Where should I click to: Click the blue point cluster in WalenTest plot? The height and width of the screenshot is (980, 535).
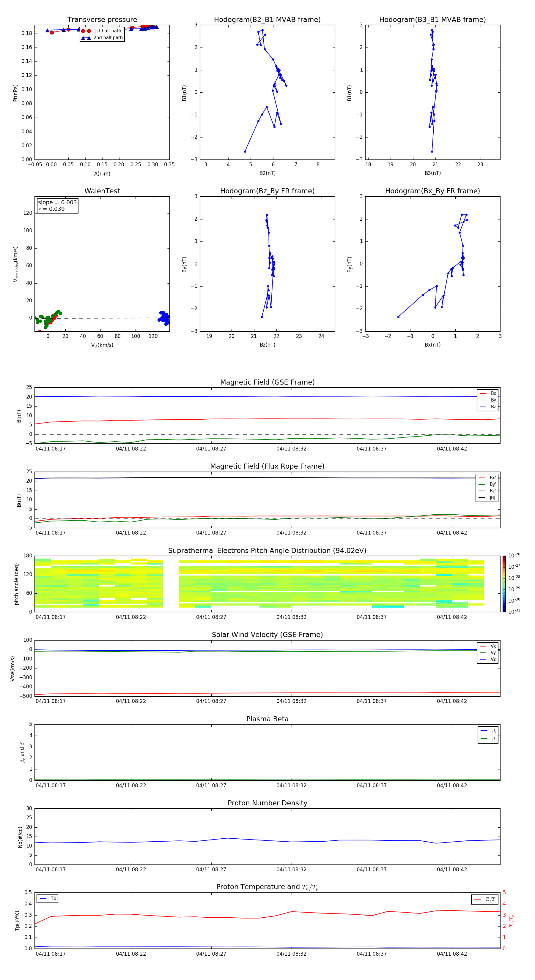164,318
